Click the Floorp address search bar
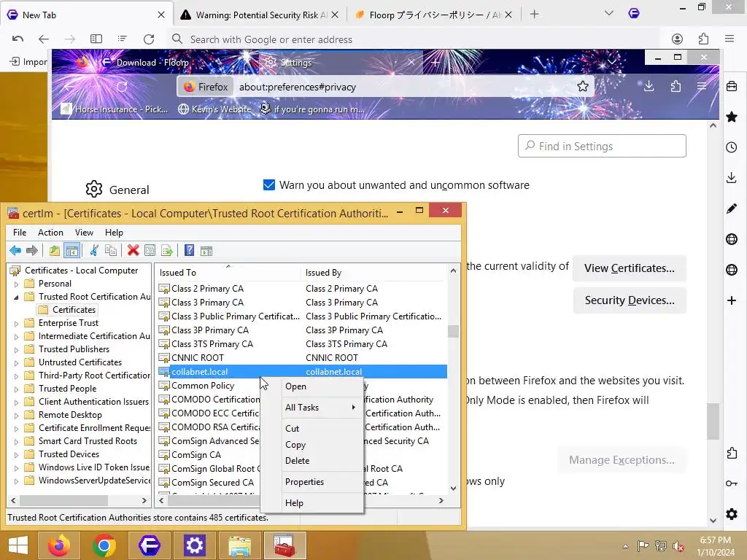The height and width of the screenshot is (560, 747). pos(414,39)
